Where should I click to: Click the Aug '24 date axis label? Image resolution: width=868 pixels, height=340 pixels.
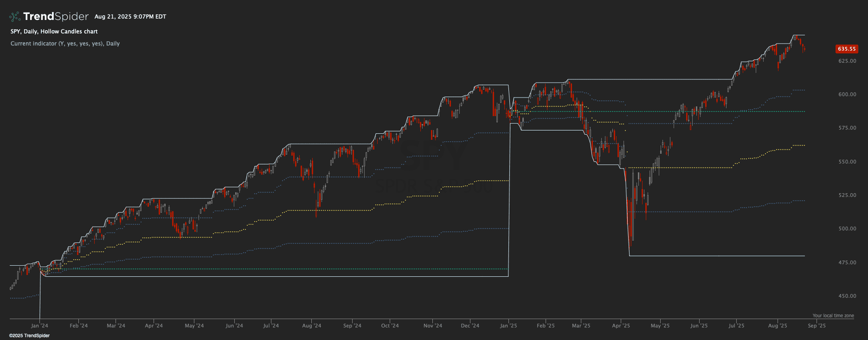point(312,326)
